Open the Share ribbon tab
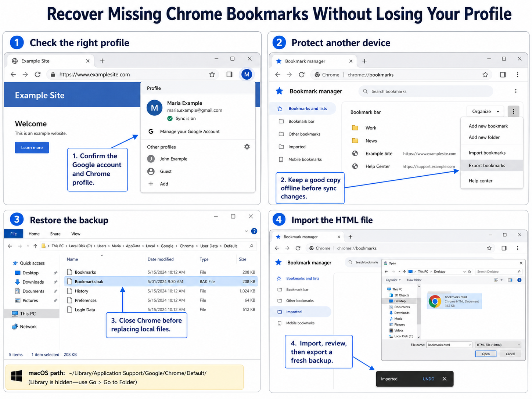532x399 pixels. coord(55,234)
